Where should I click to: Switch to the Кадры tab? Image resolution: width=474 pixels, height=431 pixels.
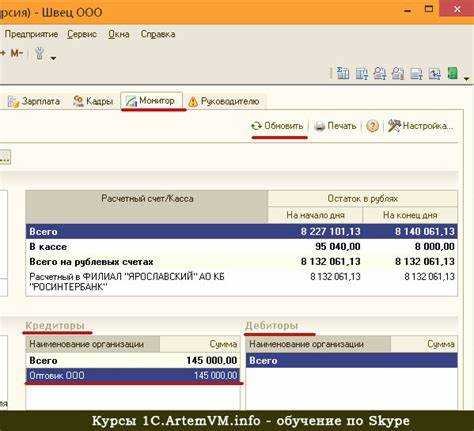coord(93,101)
